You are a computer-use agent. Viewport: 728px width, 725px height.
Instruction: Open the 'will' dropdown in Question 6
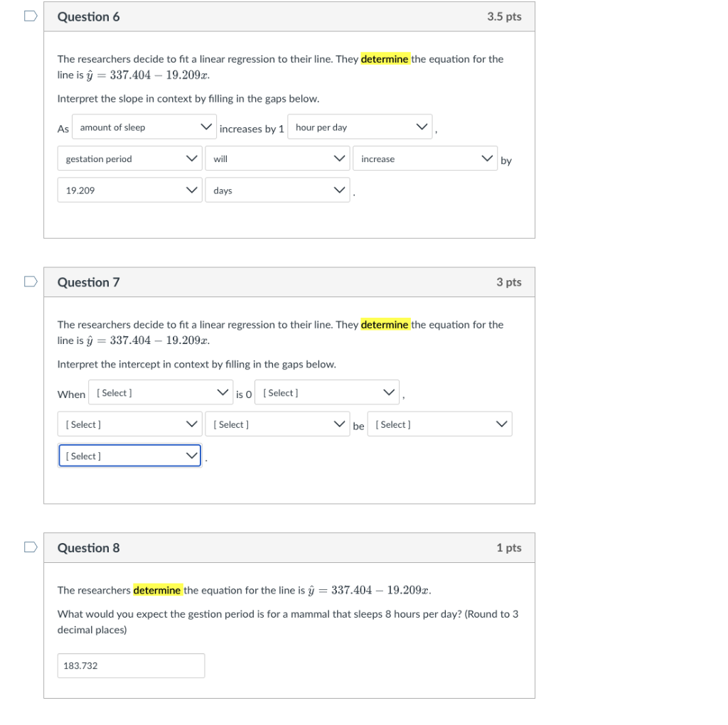(x=278, y=159)
